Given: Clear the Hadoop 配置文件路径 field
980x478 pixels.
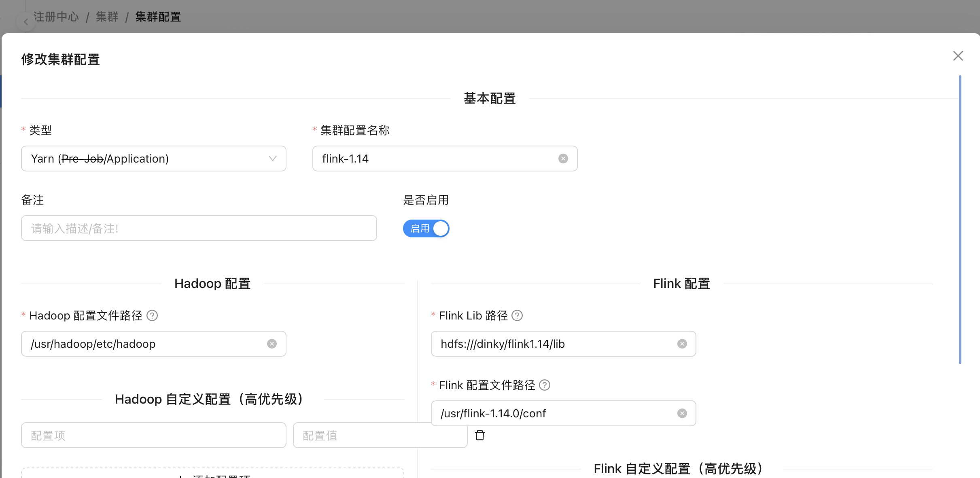Looking at the screenshot, I should point(272,344).
